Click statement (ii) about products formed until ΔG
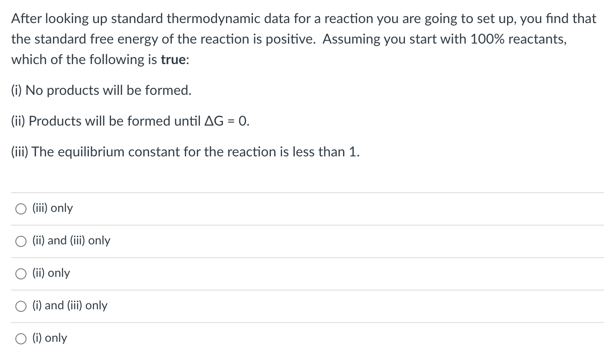610x364 pixels. coord(130,121)
